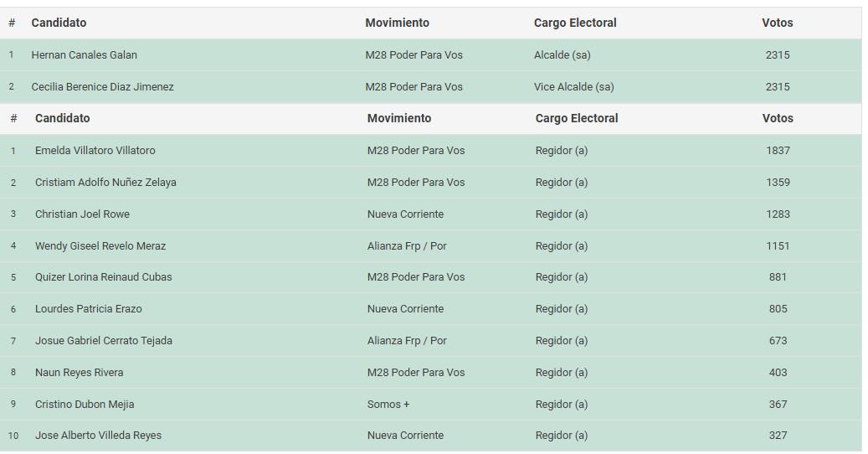Click the Somos + movement cell
The height and width of the screenshot is (454, 868).
[x=388, y=405]
